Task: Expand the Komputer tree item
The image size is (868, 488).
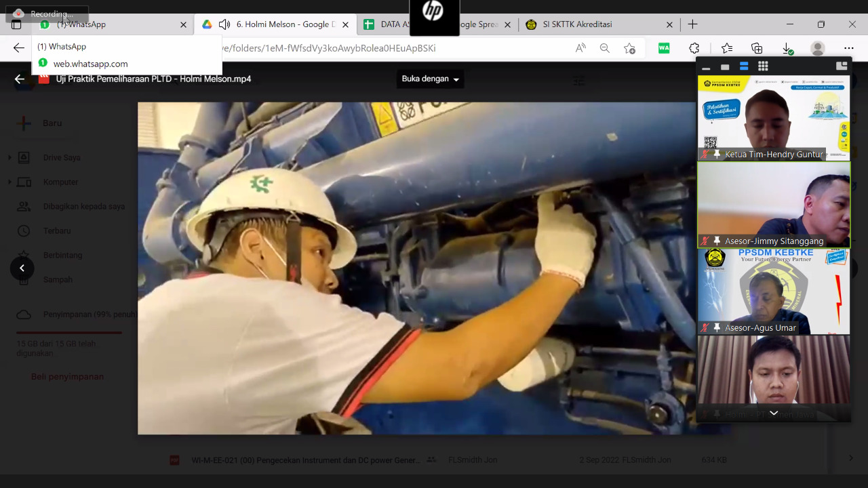Action: point(9,182)
